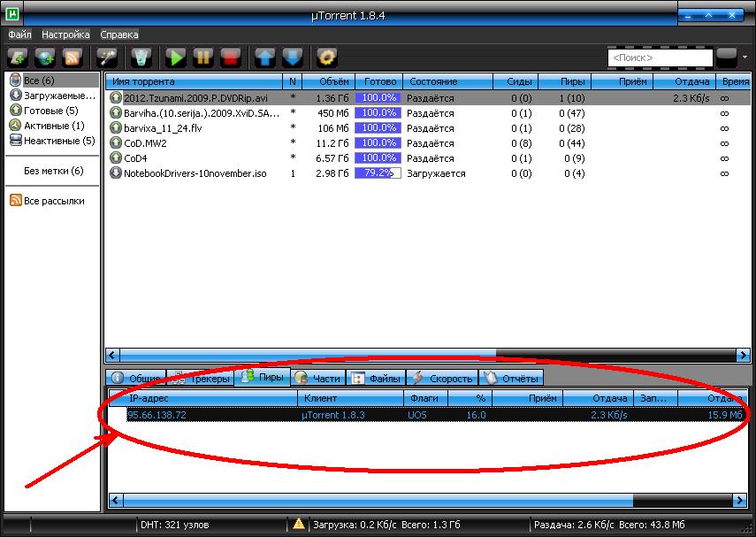The width and height of the screenshot is (756, 537).
Task: Click download status icon of NotebookDrivers
Action: [116, 173]
